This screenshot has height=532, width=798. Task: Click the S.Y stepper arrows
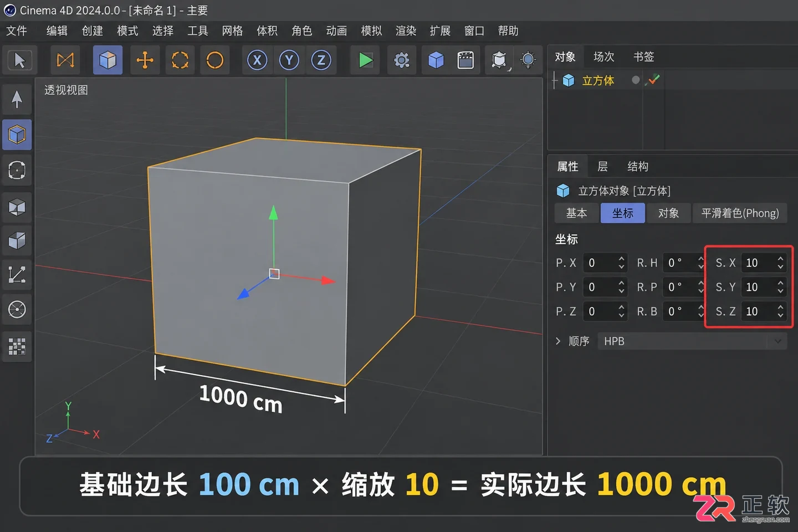(780, 287)
